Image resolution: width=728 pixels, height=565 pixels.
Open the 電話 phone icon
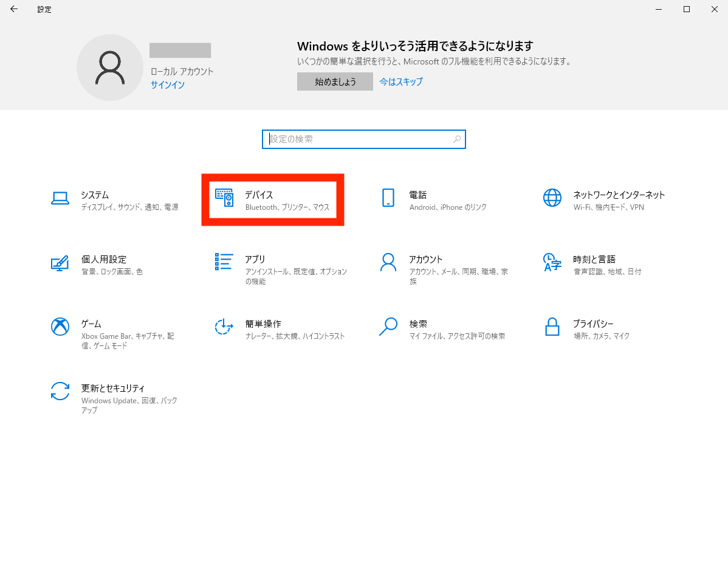click(x=388, y=198)
